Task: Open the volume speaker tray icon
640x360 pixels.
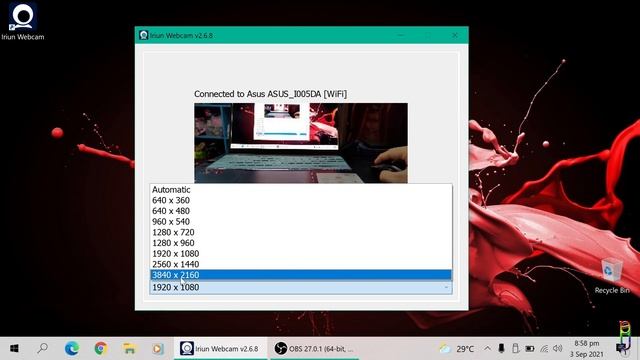Action: 558,349
